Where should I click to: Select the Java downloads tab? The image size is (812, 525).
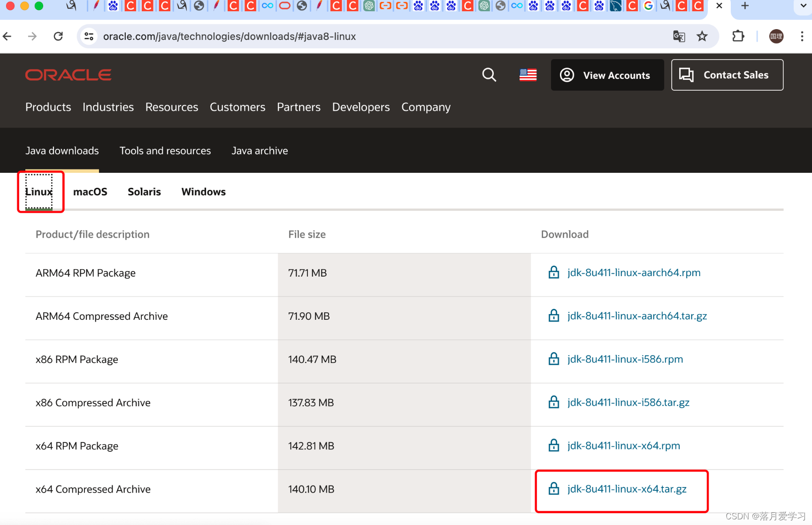pyautogui.click(x=62, y=151)
